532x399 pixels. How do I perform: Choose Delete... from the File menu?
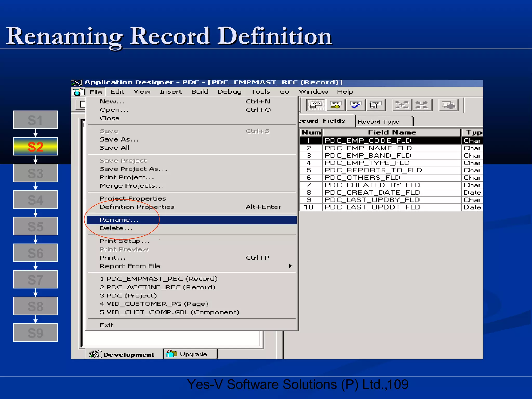[192, 228]
